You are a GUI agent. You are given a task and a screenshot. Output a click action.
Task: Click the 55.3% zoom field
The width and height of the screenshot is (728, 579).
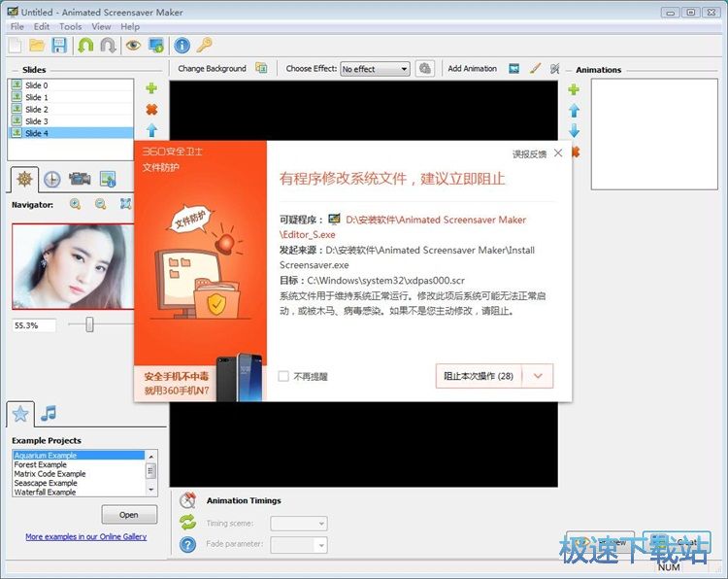34,325
